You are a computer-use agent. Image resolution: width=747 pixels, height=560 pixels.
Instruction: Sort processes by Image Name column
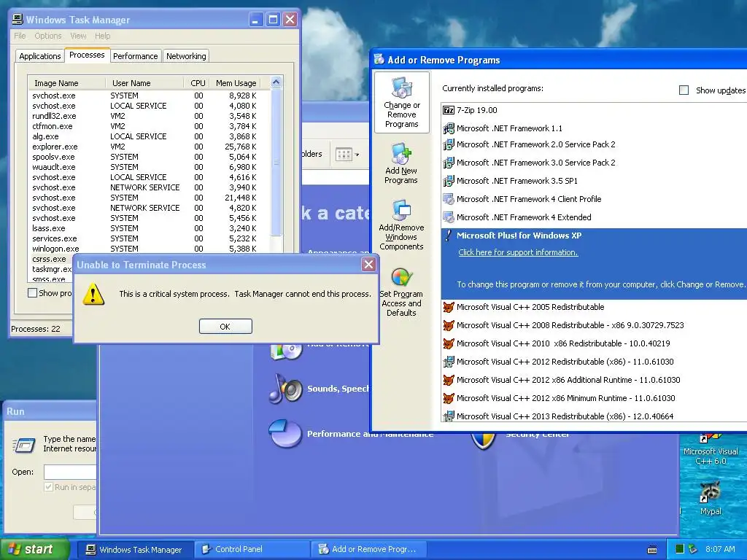tap(66, 83)
